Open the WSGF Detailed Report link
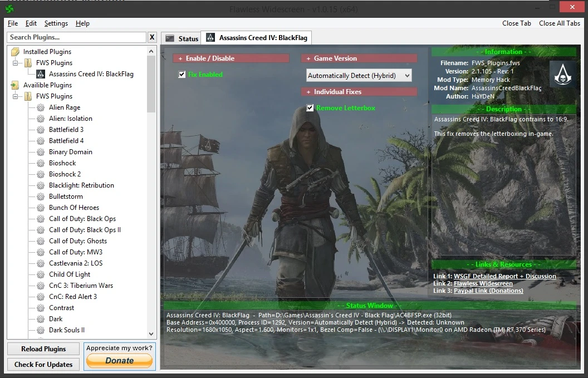The height and width of the screenshot is (378, 588). (507, 276)
